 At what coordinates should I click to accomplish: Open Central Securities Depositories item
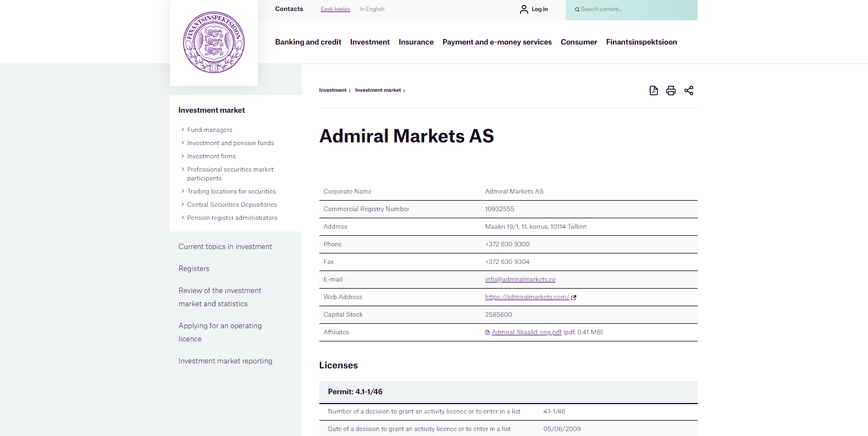(232, 205)
